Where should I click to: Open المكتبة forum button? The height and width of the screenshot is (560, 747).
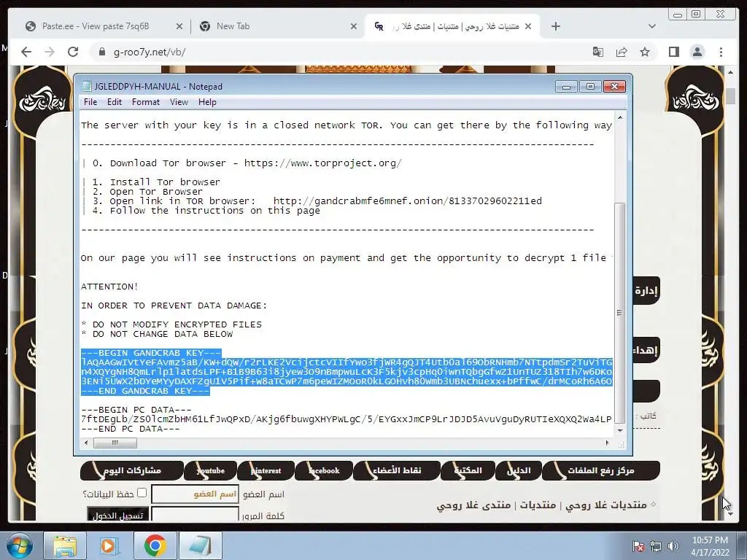coord(468,470)
